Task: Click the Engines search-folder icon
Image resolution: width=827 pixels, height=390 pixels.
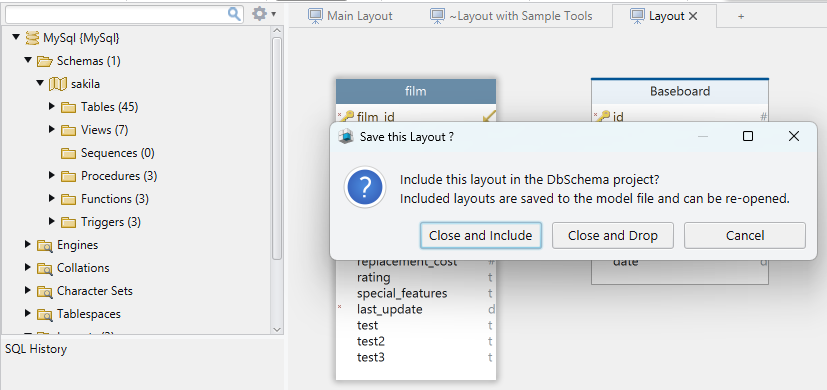Action: [x=45, y=245]
